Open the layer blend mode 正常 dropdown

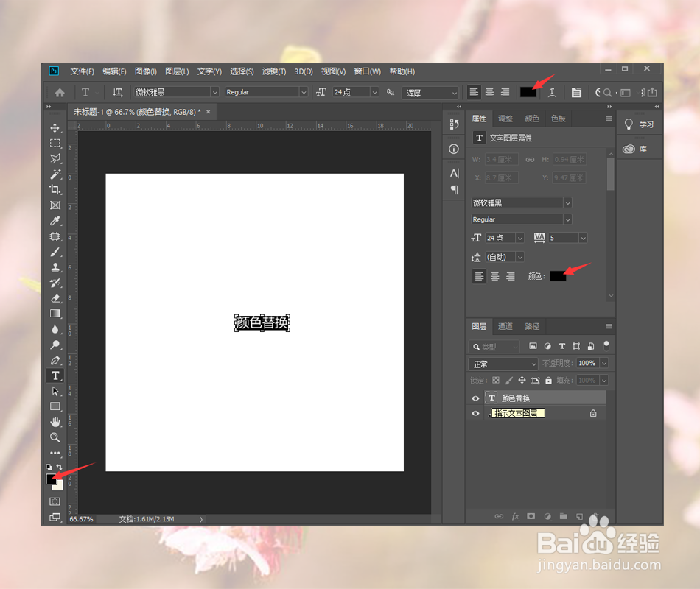(503, 364)
